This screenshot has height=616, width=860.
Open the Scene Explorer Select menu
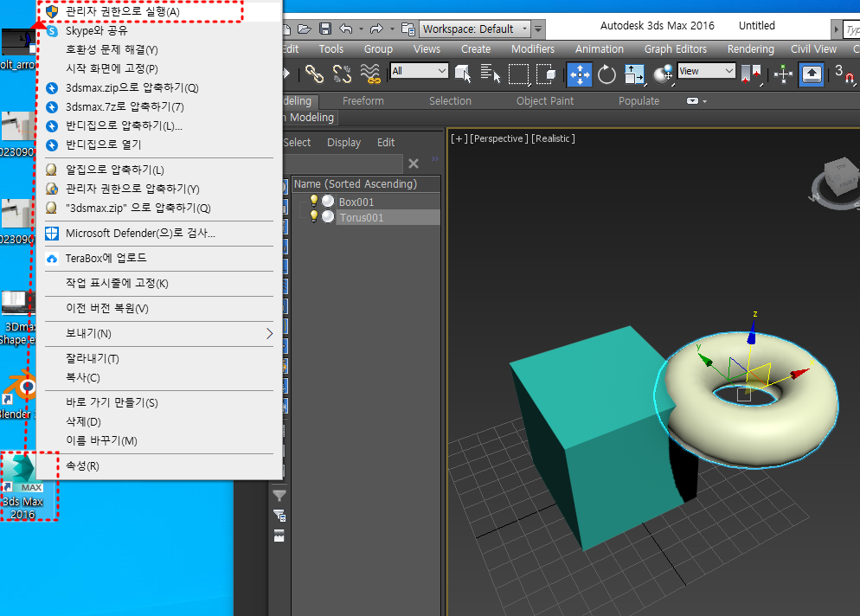(x=297, y=142)
